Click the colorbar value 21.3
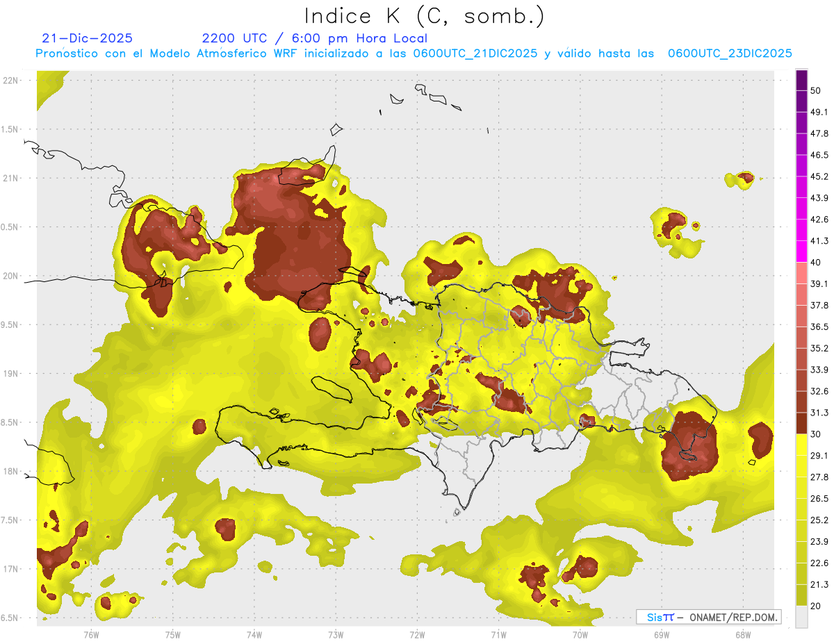This screenshot has width=834, height=644. click(x=819, y=585)
